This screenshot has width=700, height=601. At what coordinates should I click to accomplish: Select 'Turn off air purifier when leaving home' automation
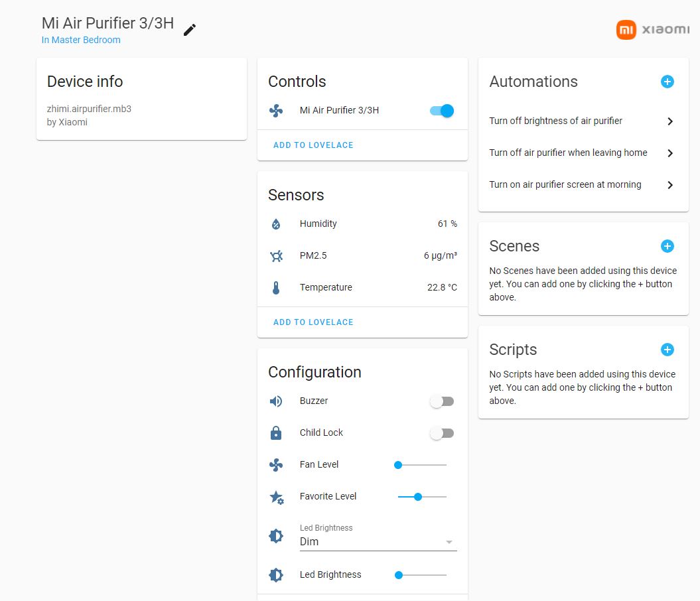(583, 153)
